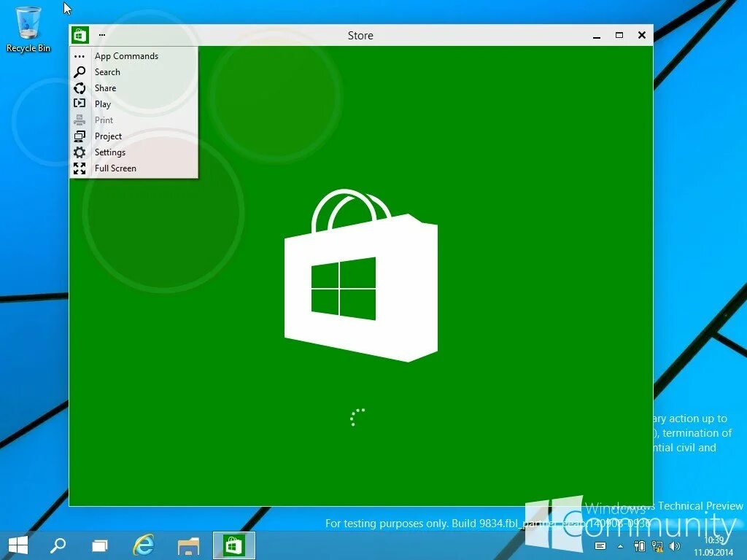Open File Explorer from taskbar
The width and height of the screenshot is (747, 560).
coord(189,545)
